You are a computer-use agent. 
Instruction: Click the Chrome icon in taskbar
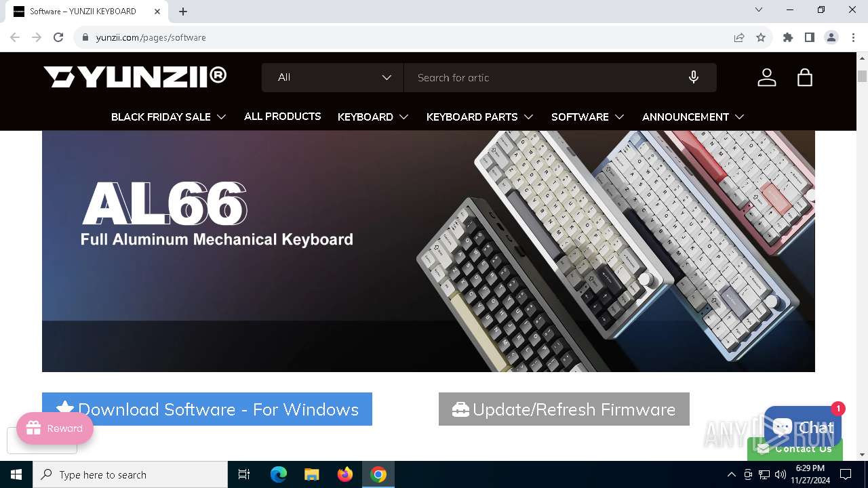378,474
